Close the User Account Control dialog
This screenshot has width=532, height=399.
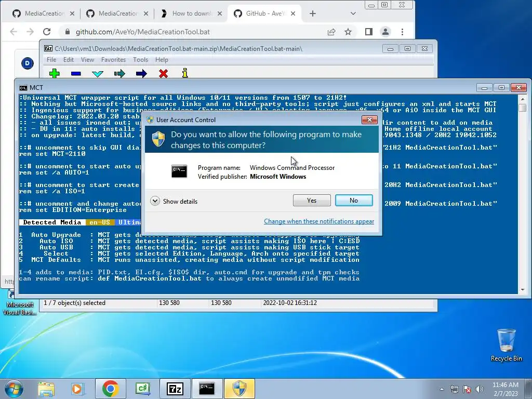tap(369, 120)
